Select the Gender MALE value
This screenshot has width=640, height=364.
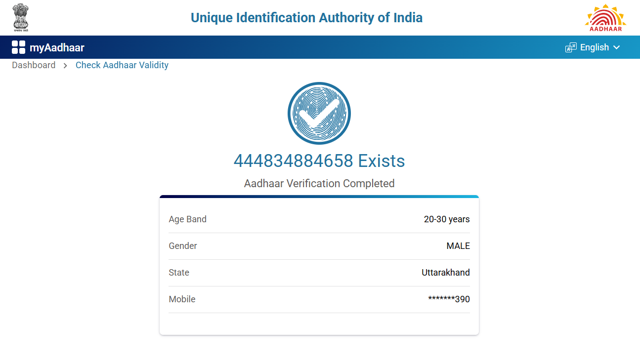[458, 246]
